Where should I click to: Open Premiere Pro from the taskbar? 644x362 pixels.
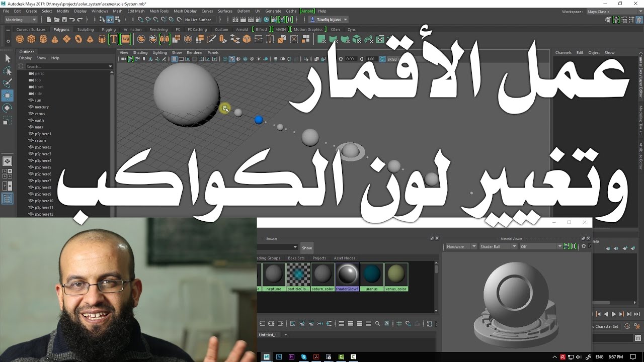[291, 357]
